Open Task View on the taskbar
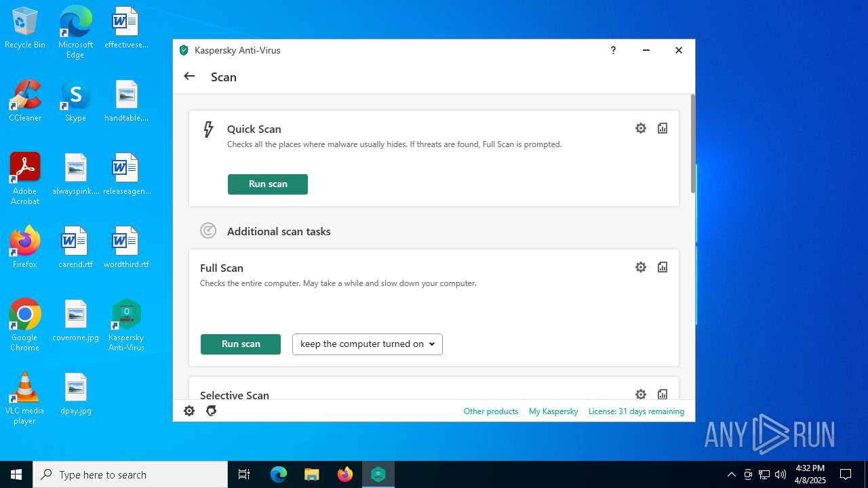Viewport: 868px width, 488px height. point(244,474)
